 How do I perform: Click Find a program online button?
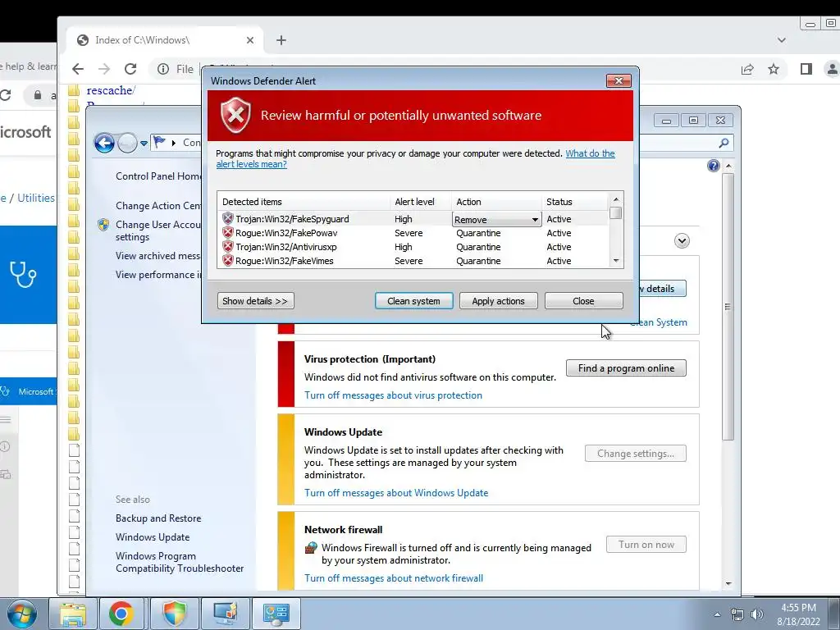pos(626,368)
